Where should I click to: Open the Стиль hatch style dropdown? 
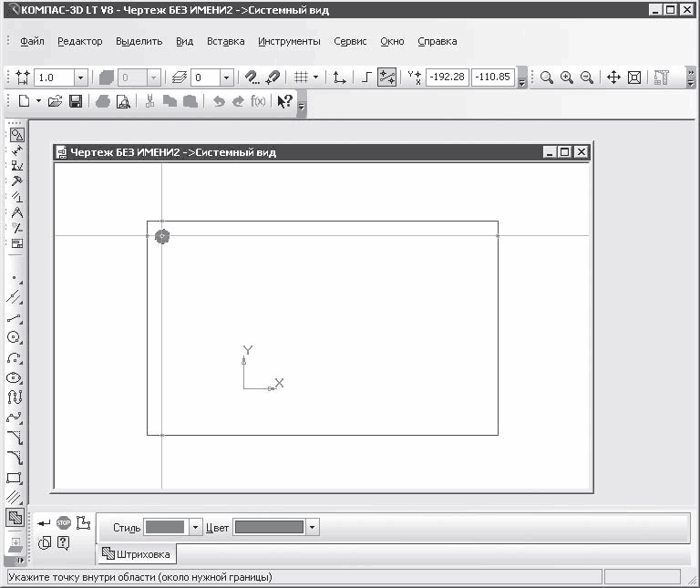195,528
